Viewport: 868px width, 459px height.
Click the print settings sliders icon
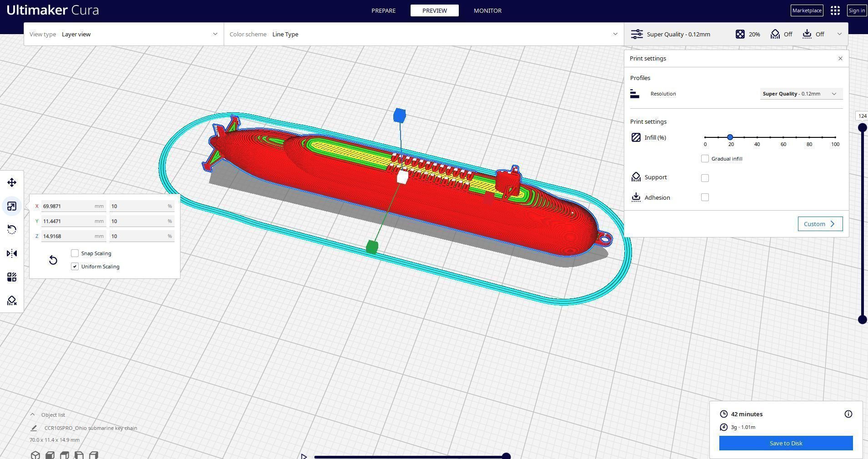(637, 34)
